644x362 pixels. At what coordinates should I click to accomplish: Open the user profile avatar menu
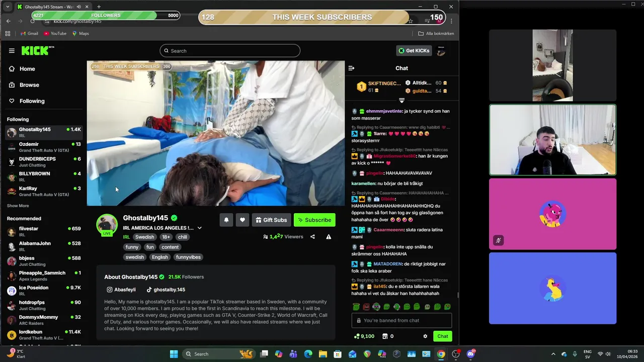click(441, 51)
